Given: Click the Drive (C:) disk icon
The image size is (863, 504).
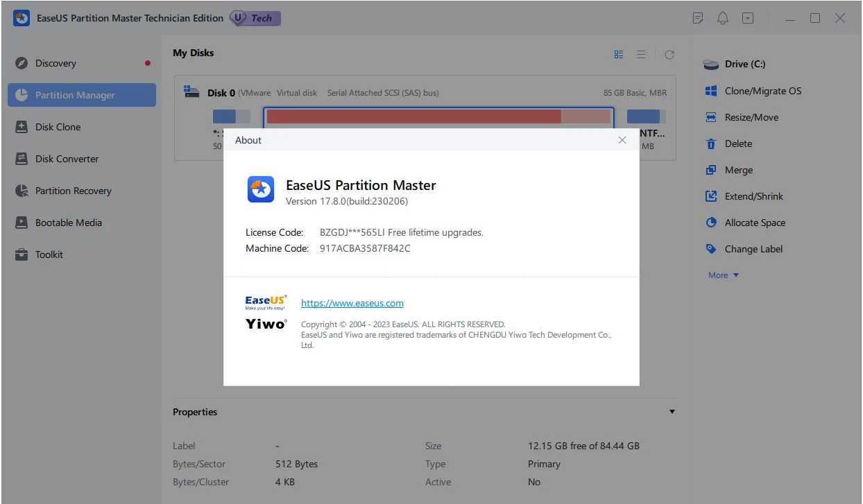Looking at the screenshot, I should 711,64.
